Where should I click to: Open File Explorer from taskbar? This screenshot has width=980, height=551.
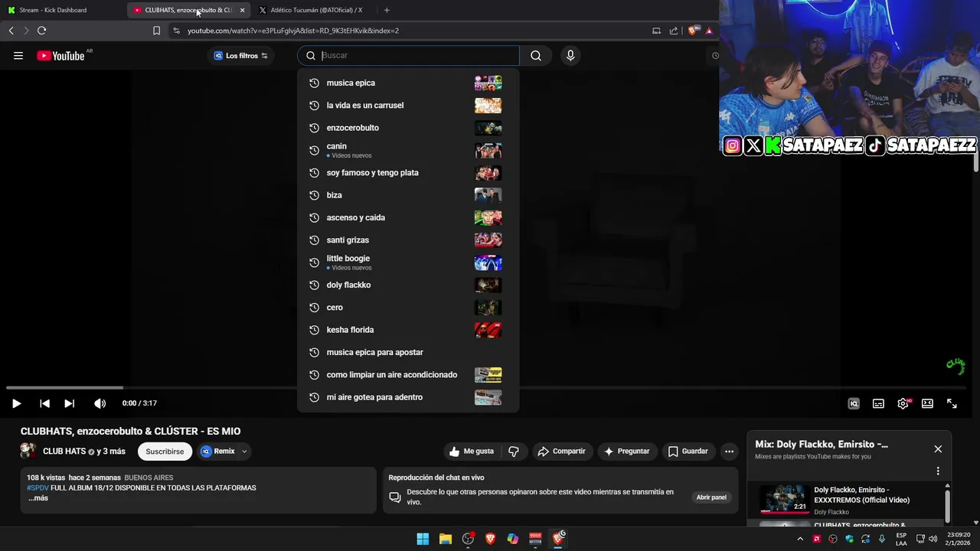point(446,539)
